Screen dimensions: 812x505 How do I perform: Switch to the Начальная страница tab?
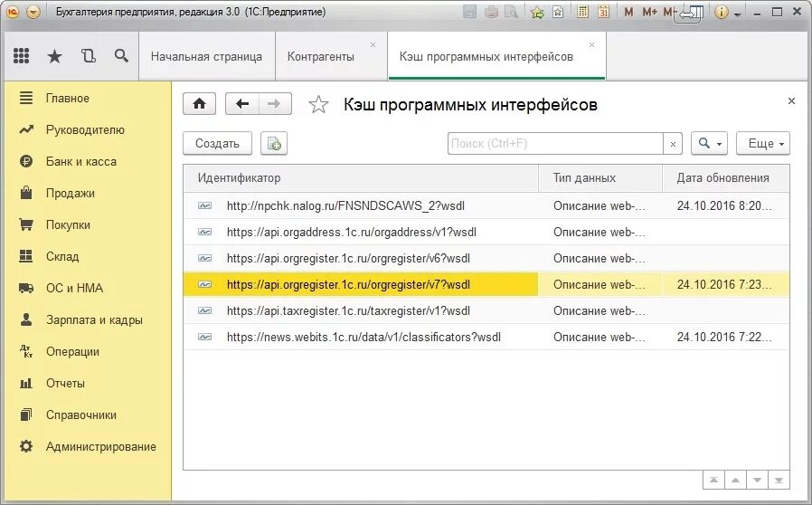pos(207,56)
